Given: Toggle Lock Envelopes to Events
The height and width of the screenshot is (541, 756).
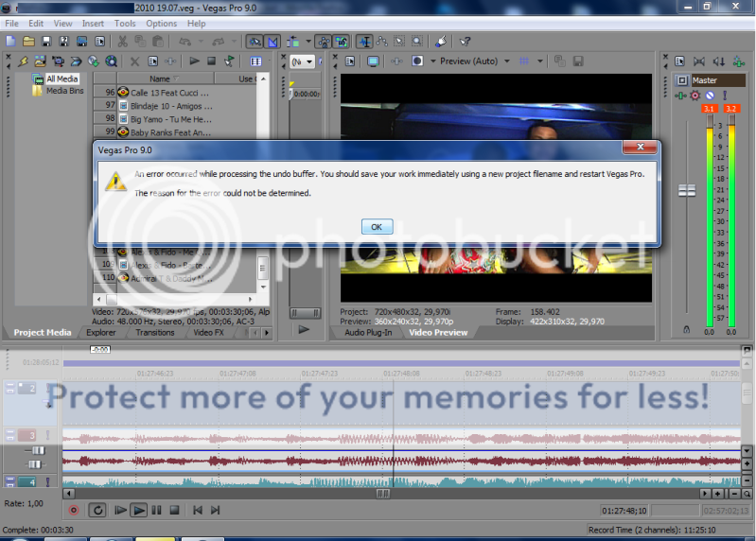Looking at the screenshot, I should (324, 42).
